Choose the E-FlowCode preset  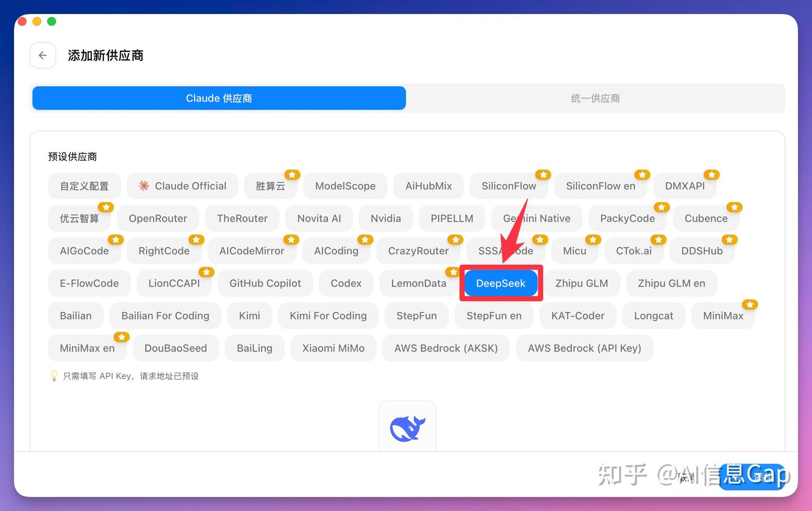click(90, 283)
